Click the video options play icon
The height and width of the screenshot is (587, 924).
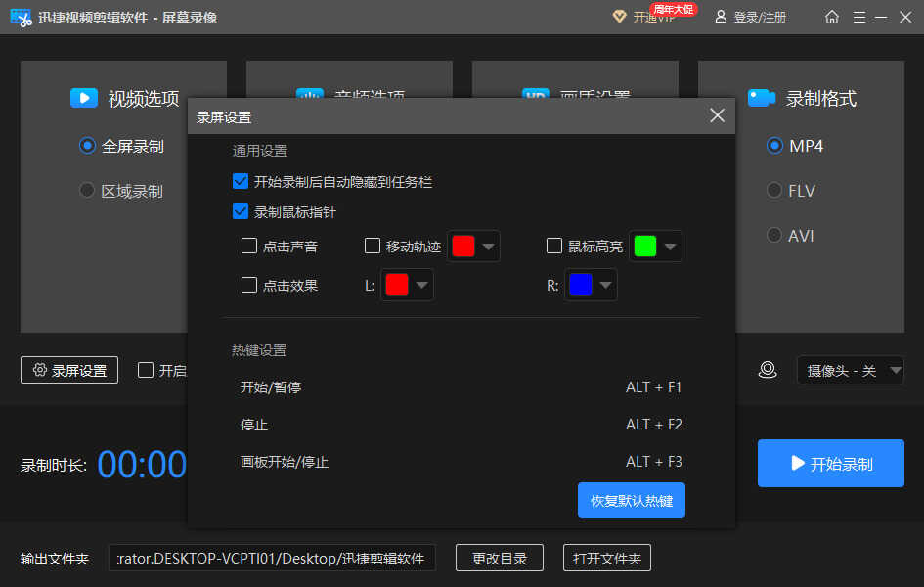click(x=84, y=98)
